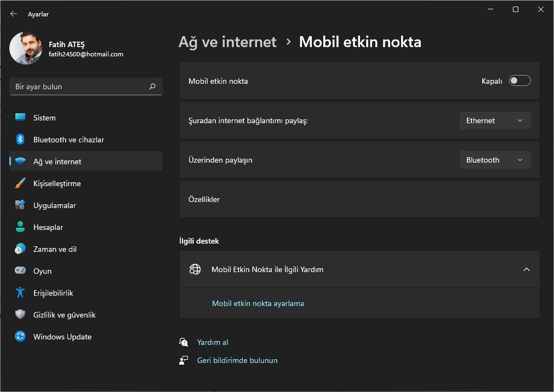
Task: Open Erişilebilirlik settings icon
Action: pyautogui.click(x=20, y=292)
